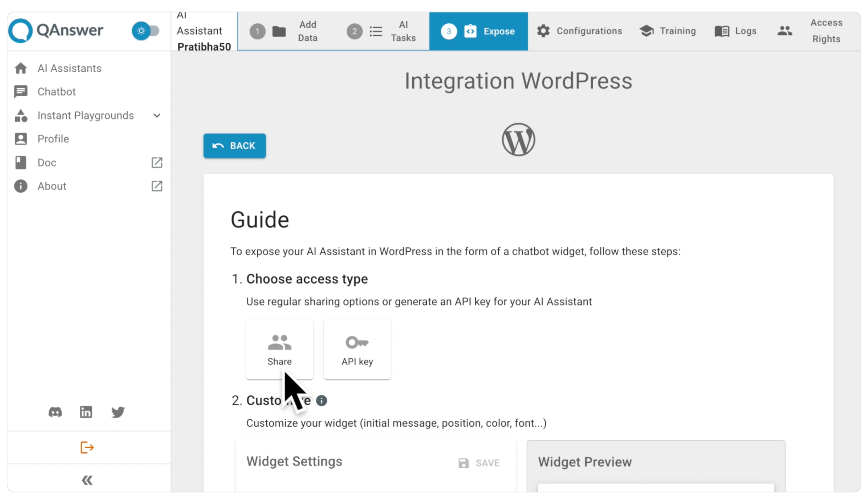This screenshot has width=868, height=504.
Task: Go to Chatbot in sidebar
Action: point(56,92)
